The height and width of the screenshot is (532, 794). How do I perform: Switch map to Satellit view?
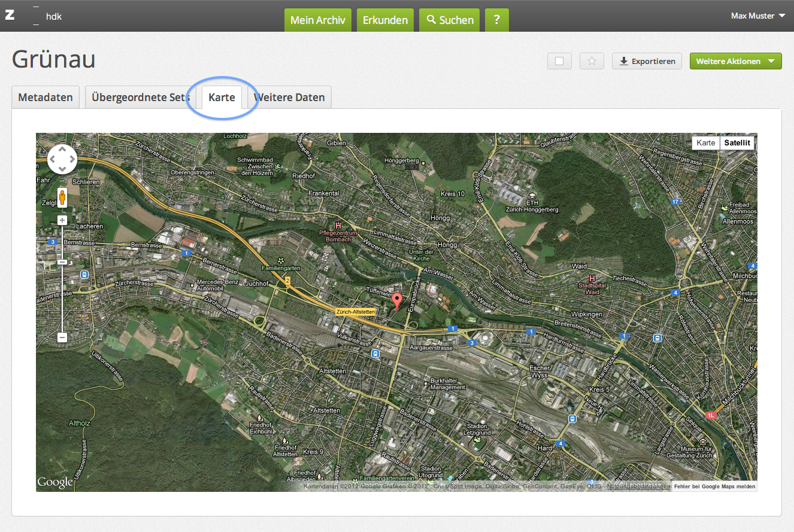[x=737, y=143]
